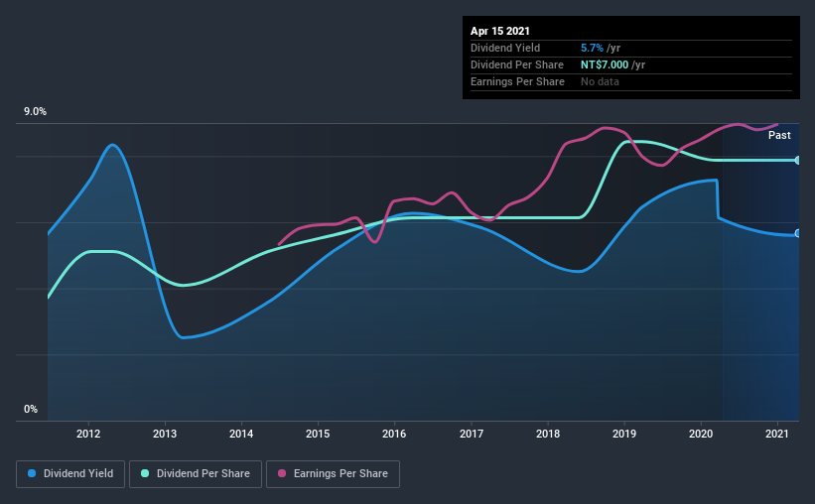815x504 pixels.
Task: Click the teal Dividend Per Share legend dot
Action: coord(145,473)
